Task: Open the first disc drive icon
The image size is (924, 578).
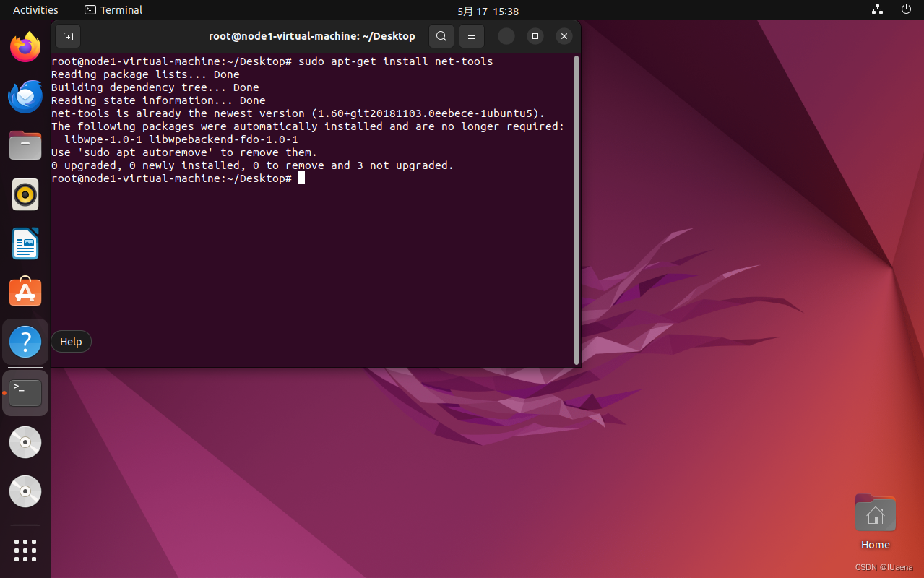Action: [25, 442]
